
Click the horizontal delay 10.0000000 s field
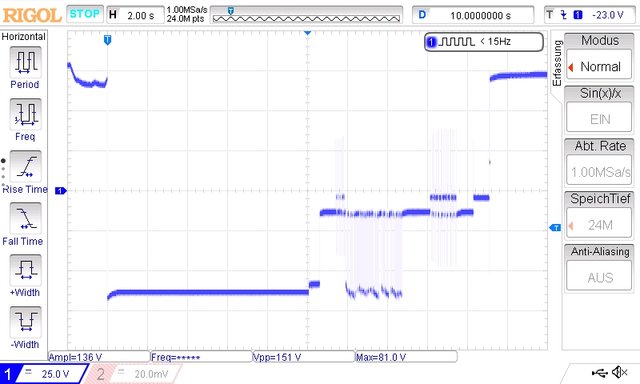pos(473,16)
